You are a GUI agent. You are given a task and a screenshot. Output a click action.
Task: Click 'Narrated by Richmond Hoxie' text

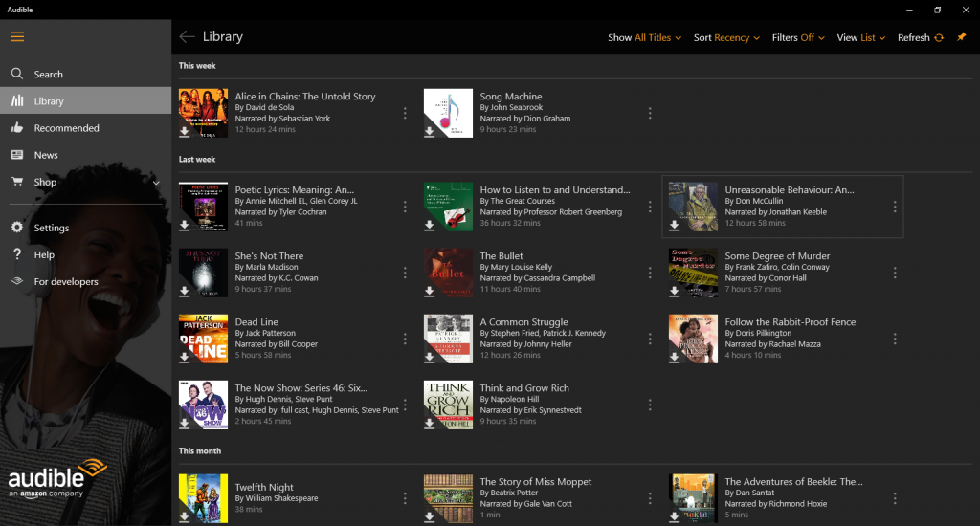click(x=775, y=503)
